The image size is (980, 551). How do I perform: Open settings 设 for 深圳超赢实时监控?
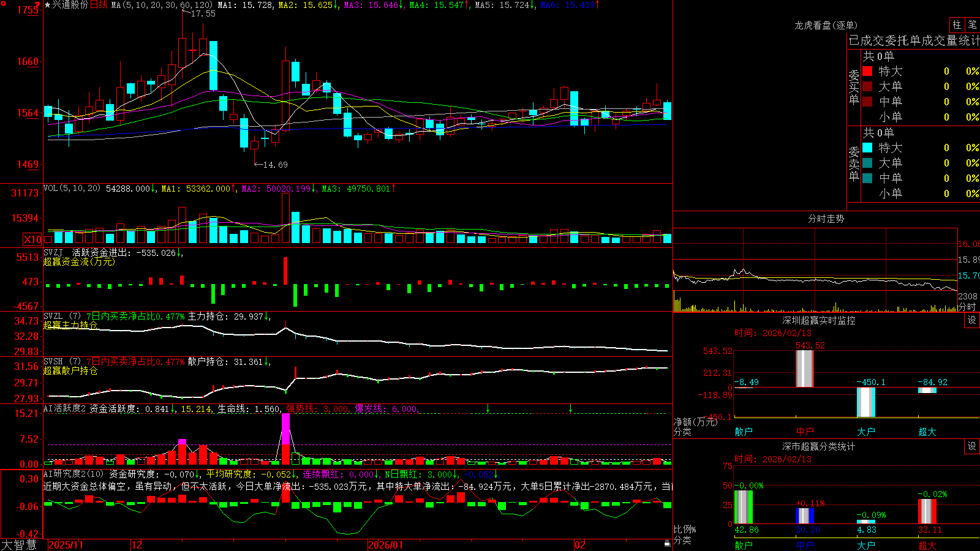pos(972,320)
